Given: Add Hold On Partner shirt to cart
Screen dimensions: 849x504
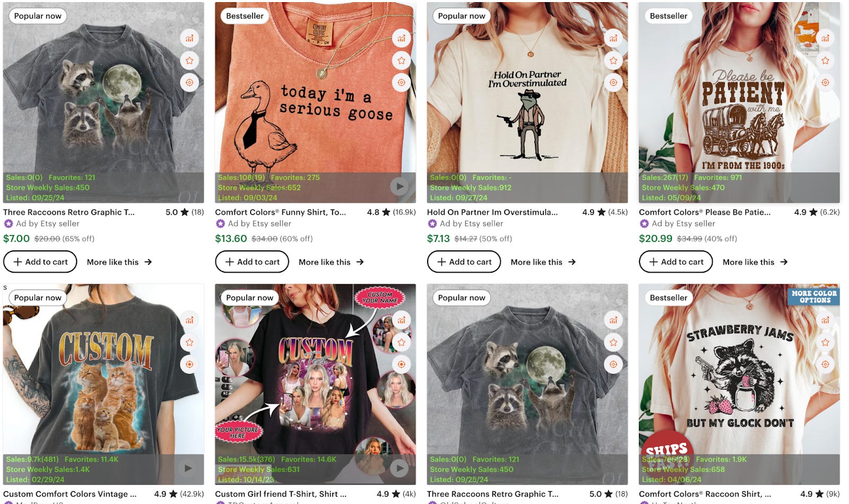Looking at the screenshot, I should pos(464,262).
